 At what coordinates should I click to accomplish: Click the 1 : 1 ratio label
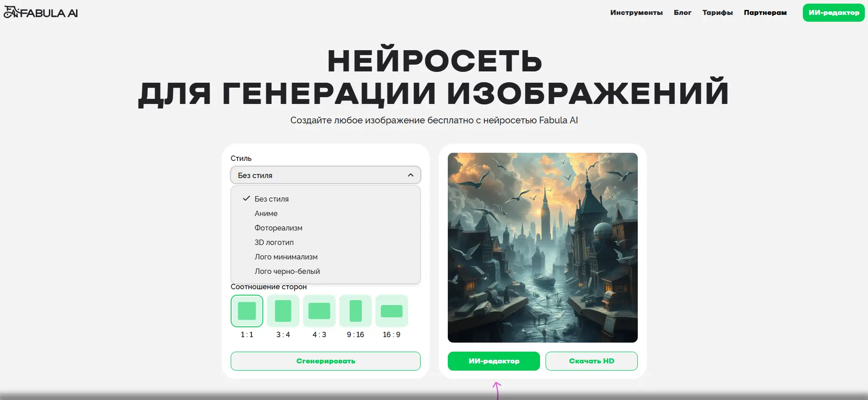tap(247, 334)
